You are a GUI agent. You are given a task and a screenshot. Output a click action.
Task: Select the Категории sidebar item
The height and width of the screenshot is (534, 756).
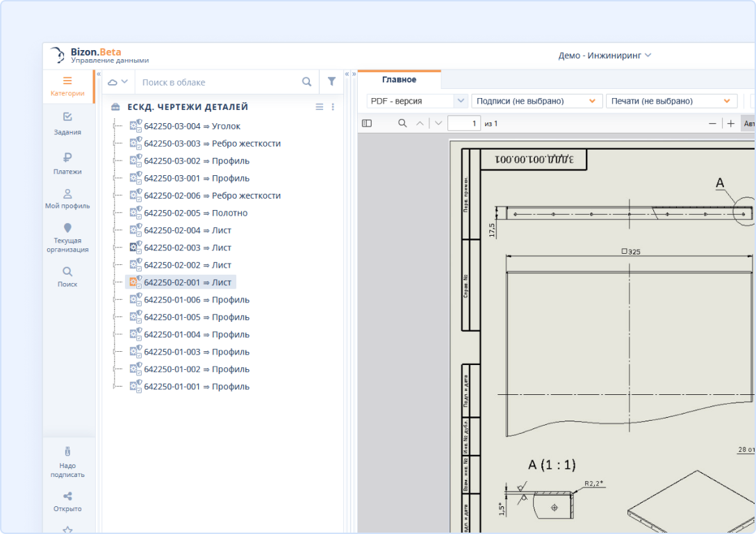pos(67,86)
